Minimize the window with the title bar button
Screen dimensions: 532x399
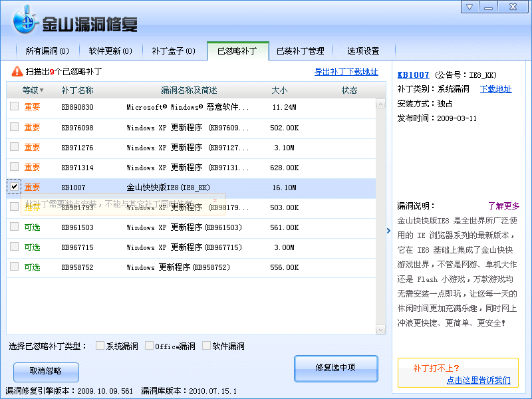click(488, 7)
